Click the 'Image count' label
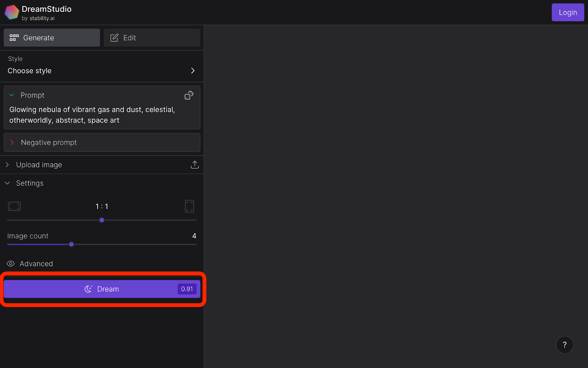 [x=28, y=236]
